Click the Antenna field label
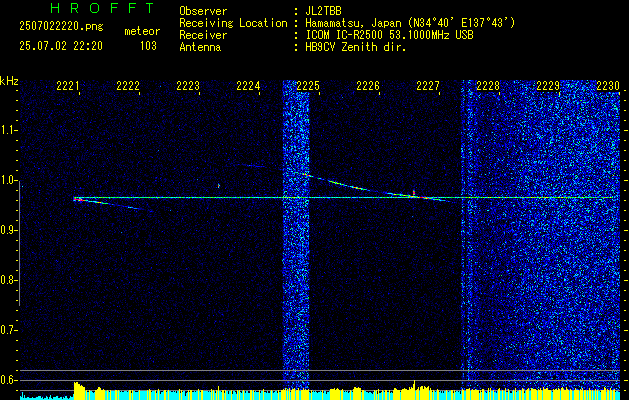This screenshot has width=629, height=400. coord(200,47)
